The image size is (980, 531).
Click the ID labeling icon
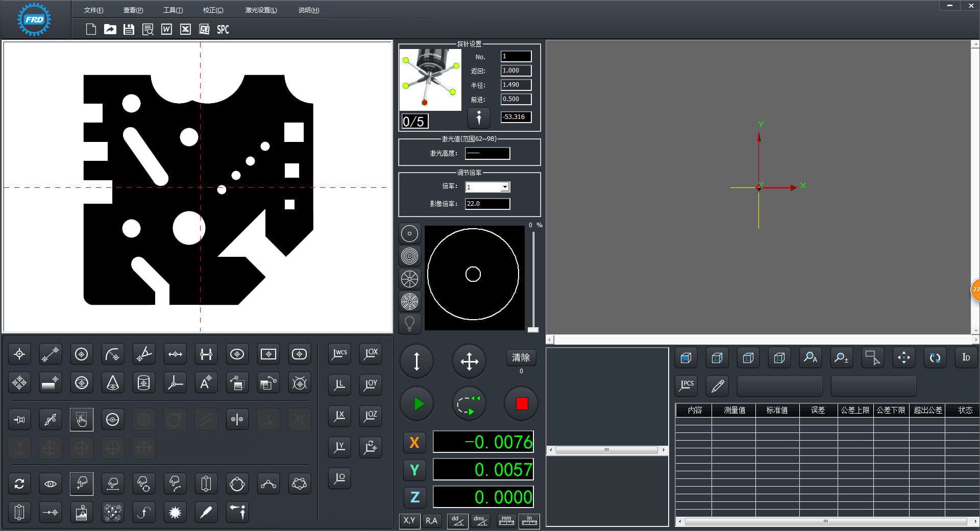966,357
